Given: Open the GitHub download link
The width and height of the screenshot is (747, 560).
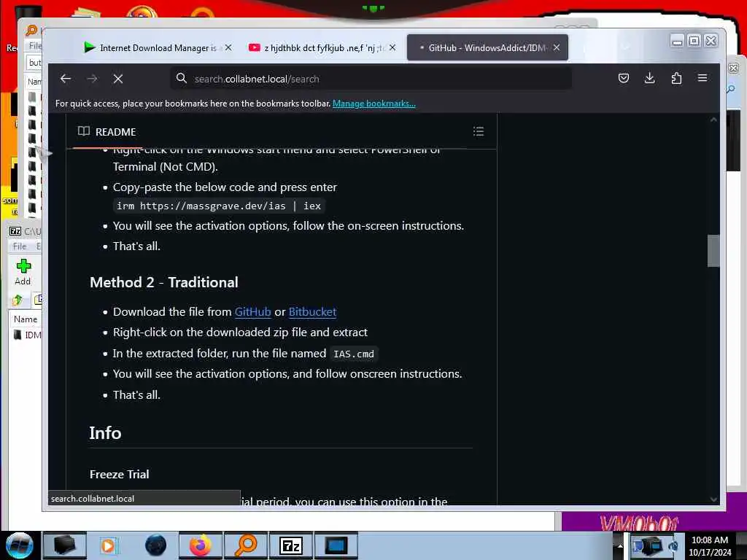Looking at the screenshot, I should click(x=253, y=312).
